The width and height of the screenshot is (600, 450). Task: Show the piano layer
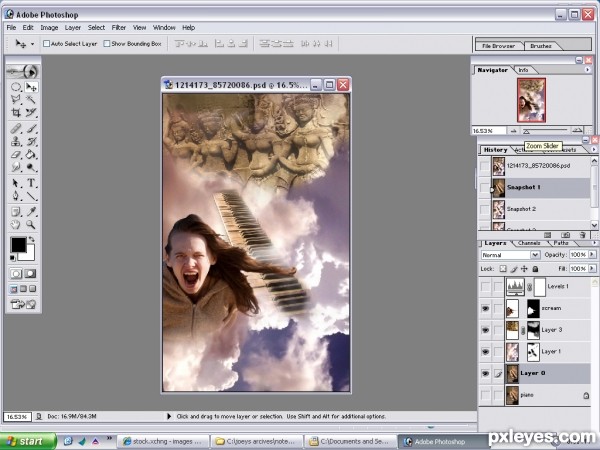point(485,395)
